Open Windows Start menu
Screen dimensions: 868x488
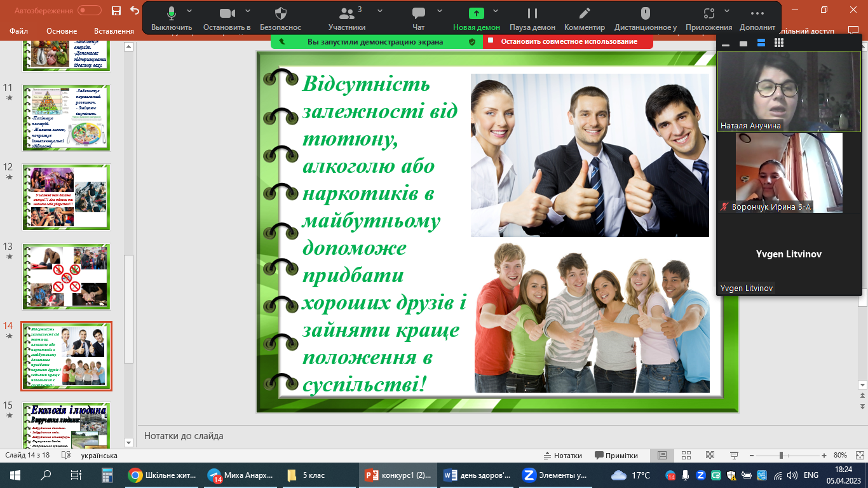pos(15,475)
